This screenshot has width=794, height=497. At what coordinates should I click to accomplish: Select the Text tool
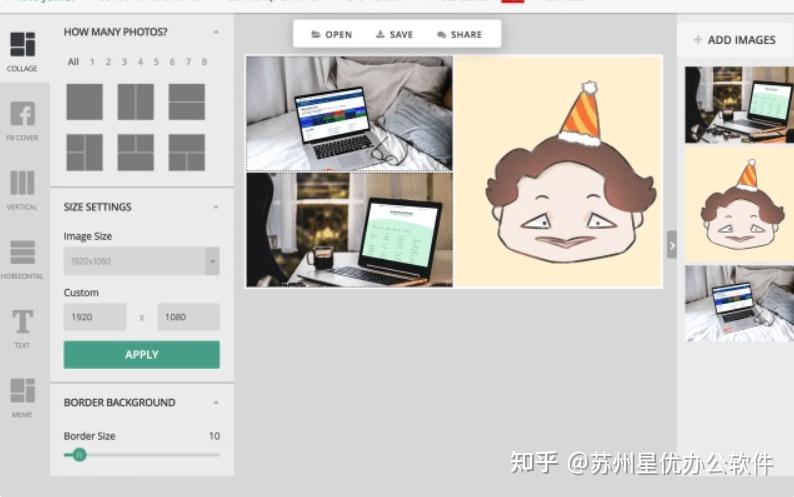pos(22,328)
